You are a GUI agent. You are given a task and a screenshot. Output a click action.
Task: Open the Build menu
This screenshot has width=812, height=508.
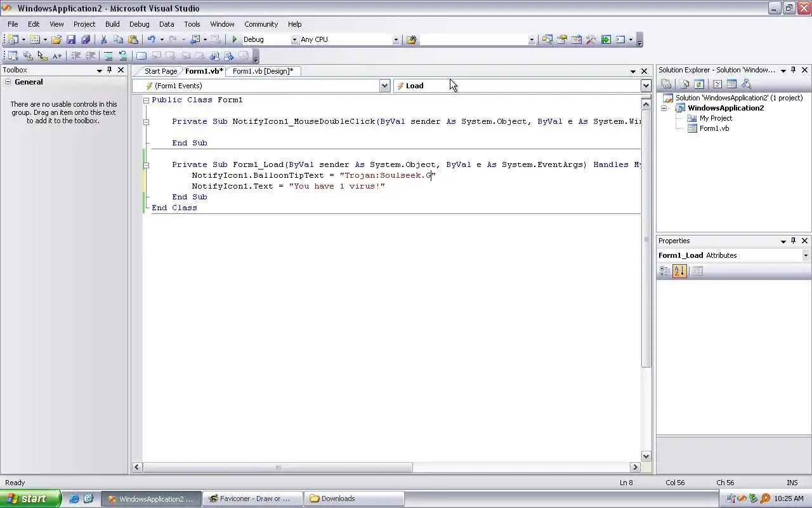click(112, 24)
